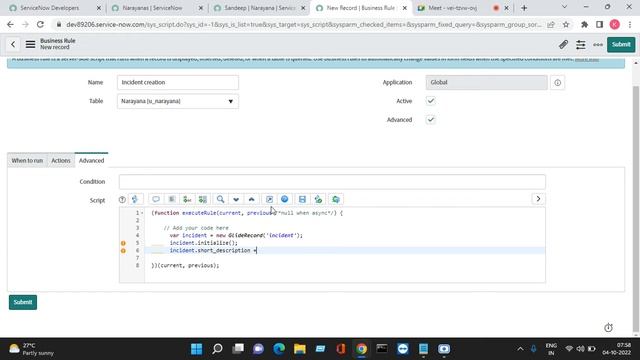Click the comment toggle icon
Image resolution: width=640 pixels, height=360 pixels.
[156, 199]
